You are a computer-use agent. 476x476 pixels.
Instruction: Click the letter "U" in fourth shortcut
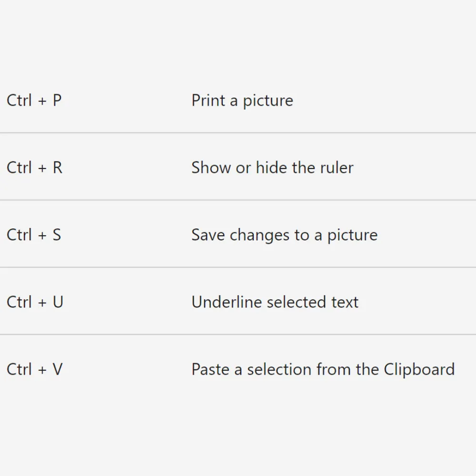coord(58,302)
